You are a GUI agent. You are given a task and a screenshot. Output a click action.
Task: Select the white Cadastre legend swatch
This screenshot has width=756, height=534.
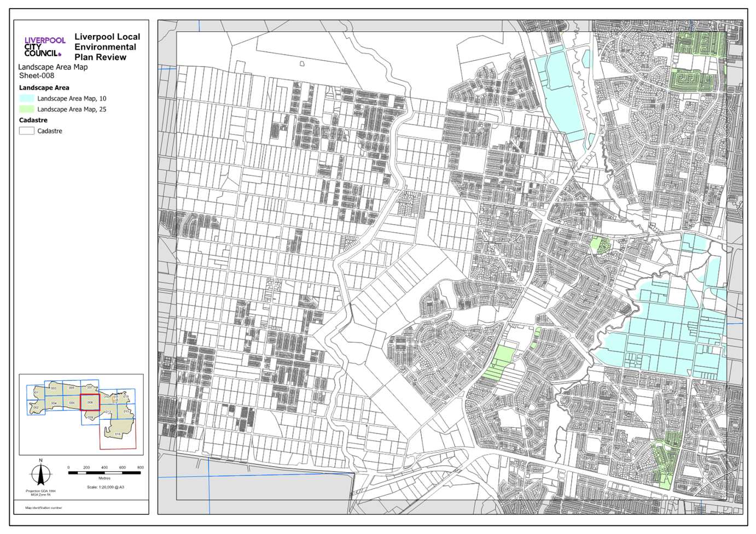point(26,131)
